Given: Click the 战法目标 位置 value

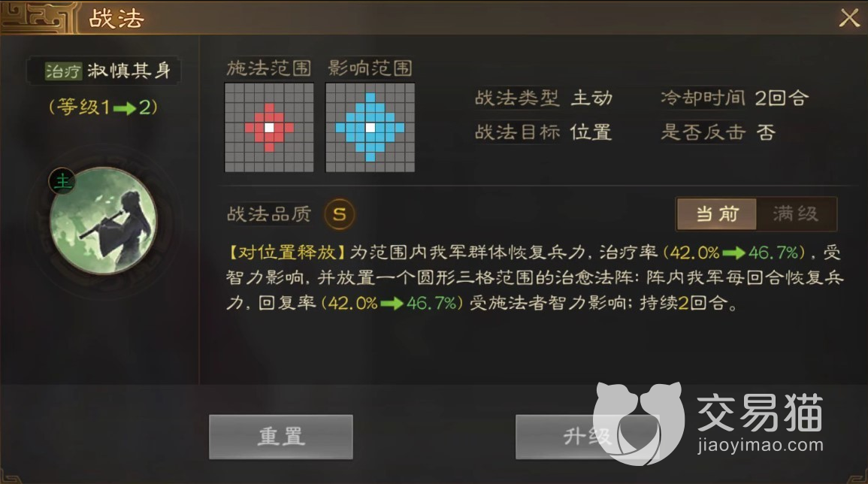Looking at the screenshot, I should pos(591,132).
